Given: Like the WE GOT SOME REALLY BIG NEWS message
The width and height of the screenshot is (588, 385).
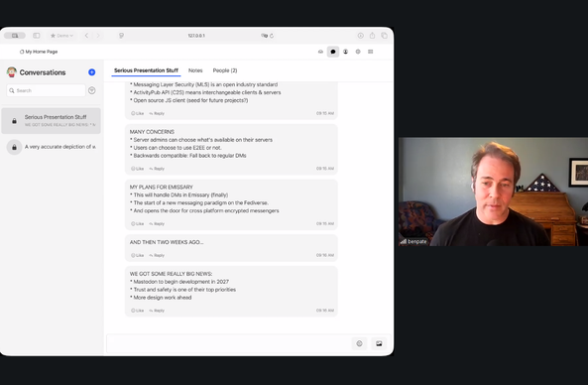Looking at the screenshot, I should tap(138, 311).
